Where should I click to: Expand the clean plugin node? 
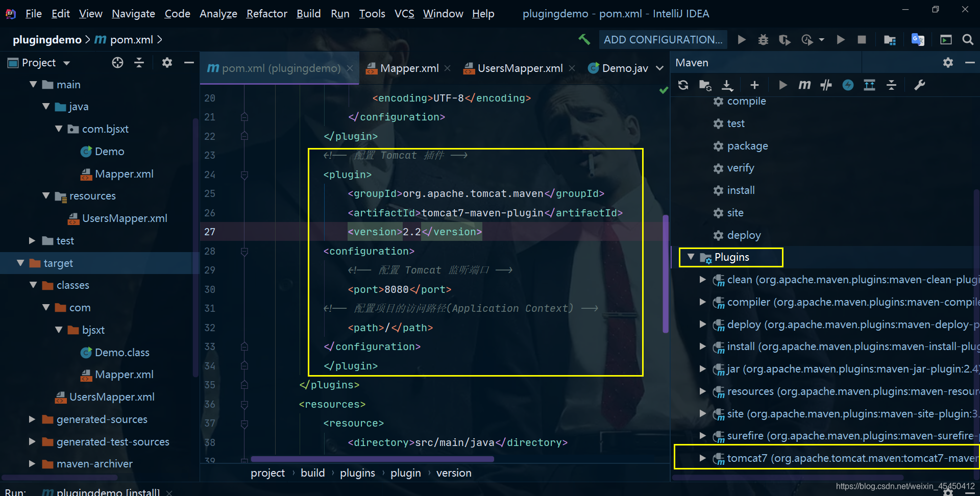[702, 279]
